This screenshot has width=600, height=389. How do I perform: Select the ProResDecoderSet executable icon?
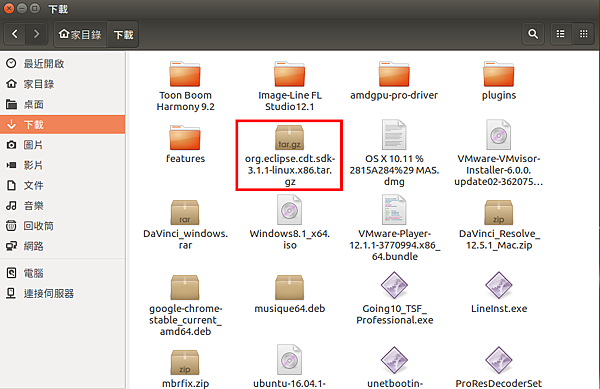coord(499,360)
